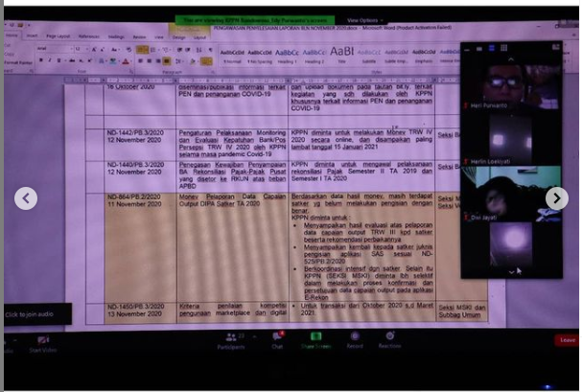Select Dwi Jayati video thumbnail
582x392 pixels.
(x=511, y=194)
